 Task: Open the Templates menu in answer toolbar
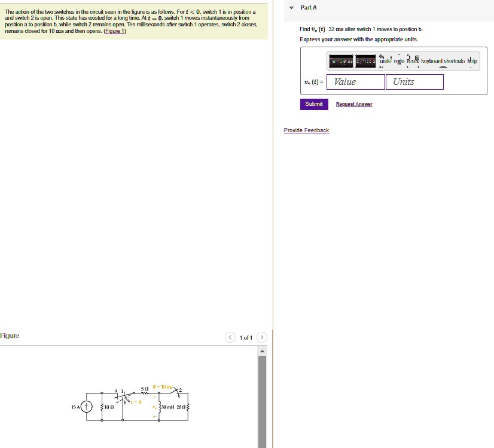click(341, 62)
